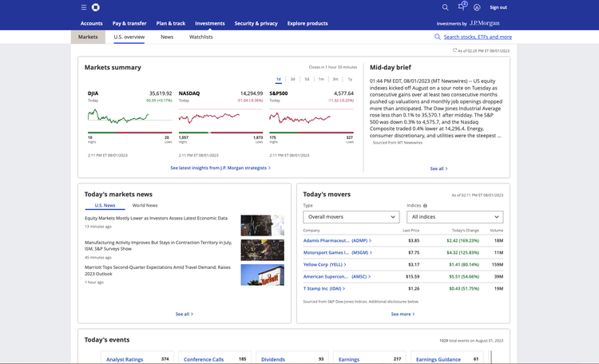The width and height of the screenshot is (599, 364).
Task: Select the 3m chart range
Action: (335, 79)
